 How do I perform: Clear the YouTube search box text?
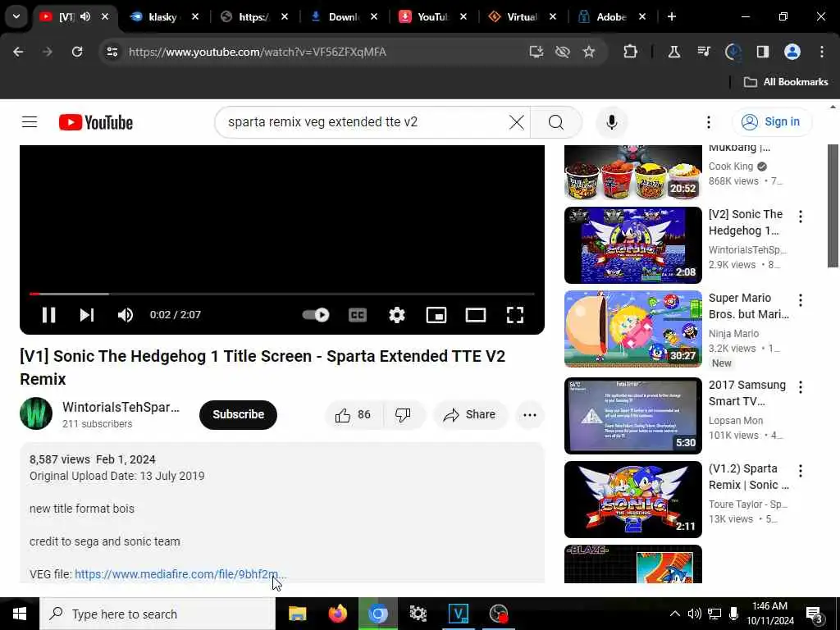517,122
